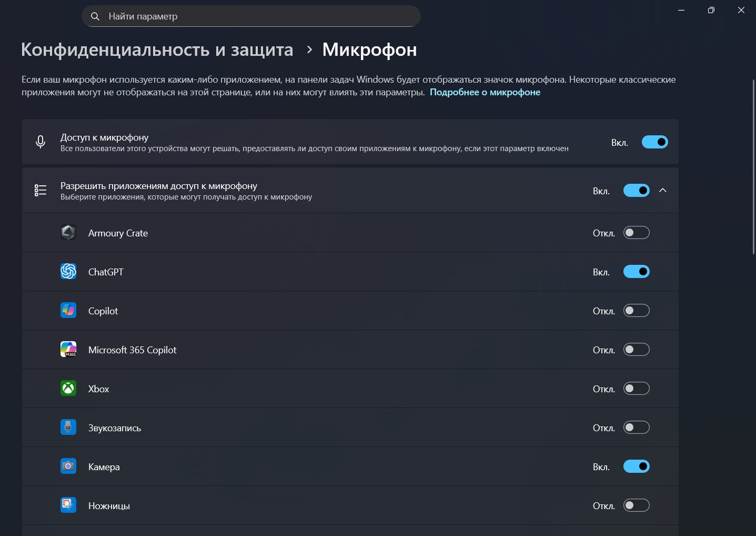The width and height of the screenshot is (756, 536).
Task: Disable microphone access for Камера
Action: tap(636, 466)
